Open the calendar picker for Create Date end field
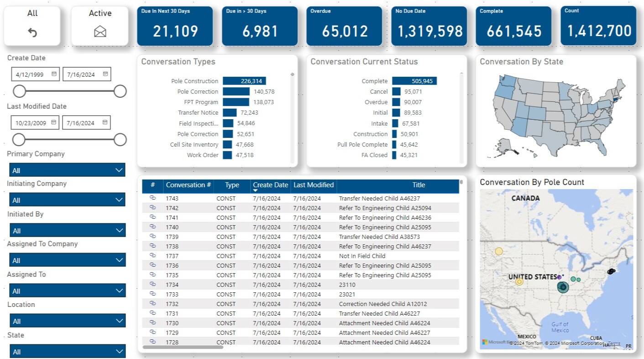This screenshot has width=644, height=359. click(x=105, y=74)
